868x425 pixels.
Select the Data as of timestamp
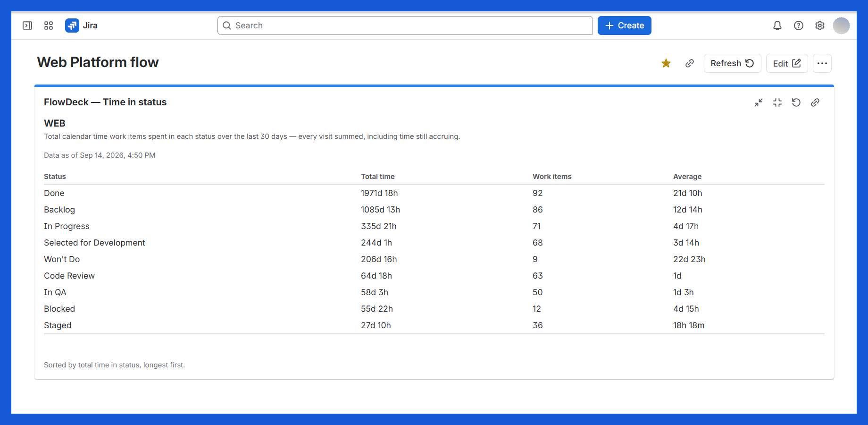point(100,155)
